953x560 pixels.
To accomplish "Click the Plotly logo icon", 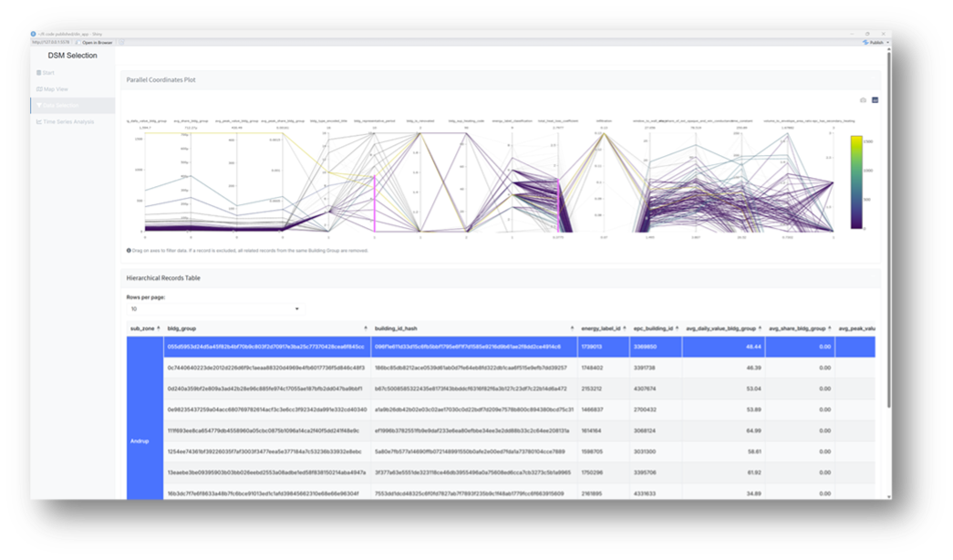I will pos(875,99).
